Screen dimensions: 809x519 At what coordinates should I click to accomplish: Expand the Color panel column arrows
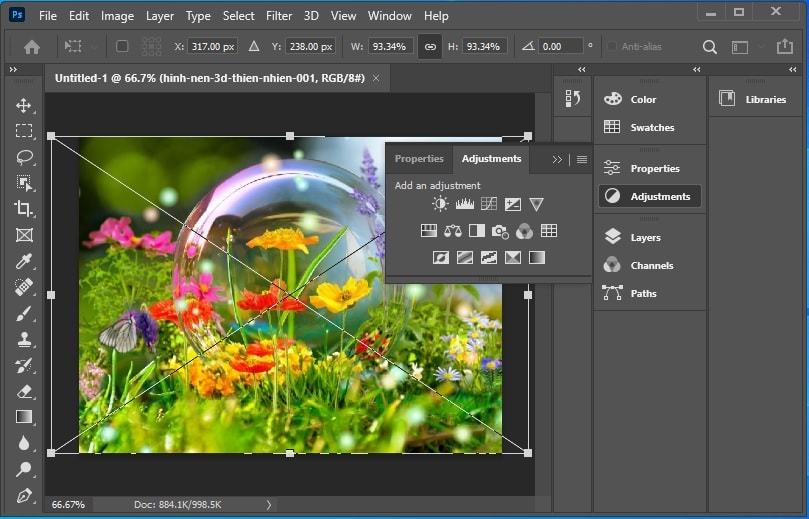(x=697, y=69)
